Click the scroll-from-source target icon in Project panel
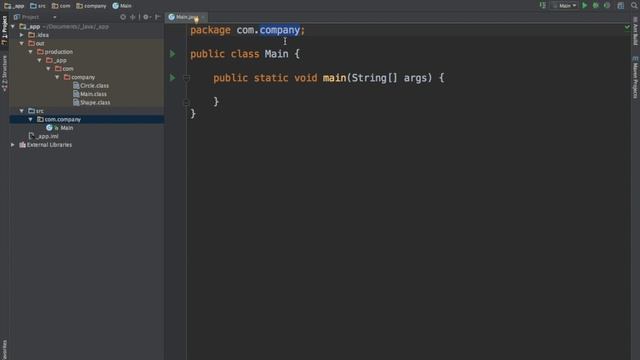The width and height of the screenshot is (640, 360). coord(123,17)
